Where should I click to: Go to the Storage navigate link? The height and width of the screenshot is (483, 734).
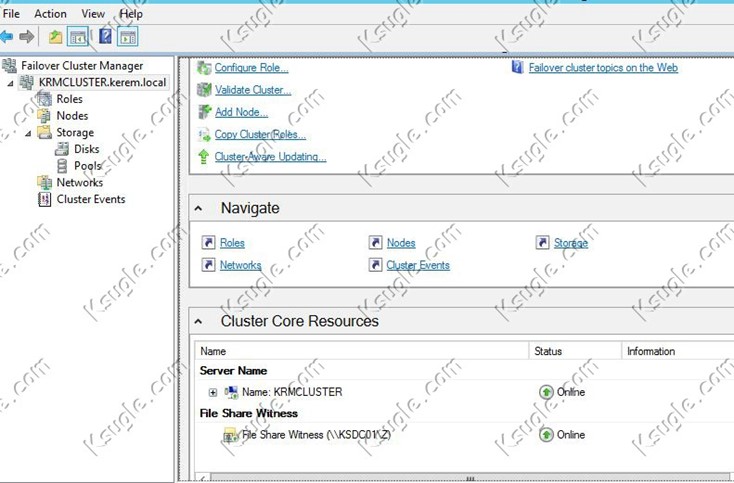click(571, 243)
